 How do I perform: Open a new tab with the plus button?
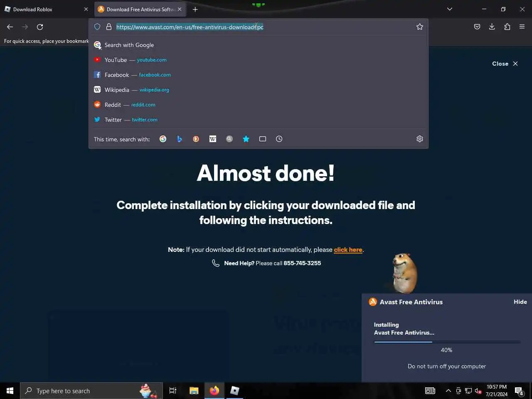point(195,9)
